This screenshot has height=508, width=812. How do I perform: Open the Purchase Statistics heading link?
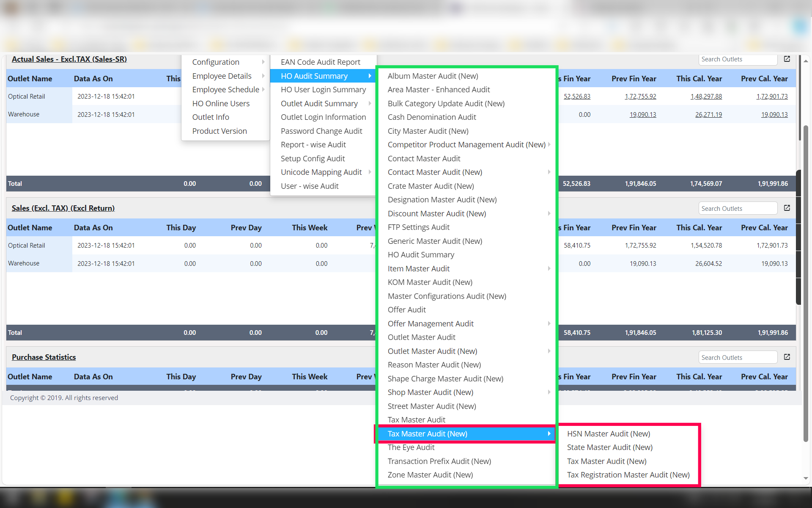(x=44, y=357)
